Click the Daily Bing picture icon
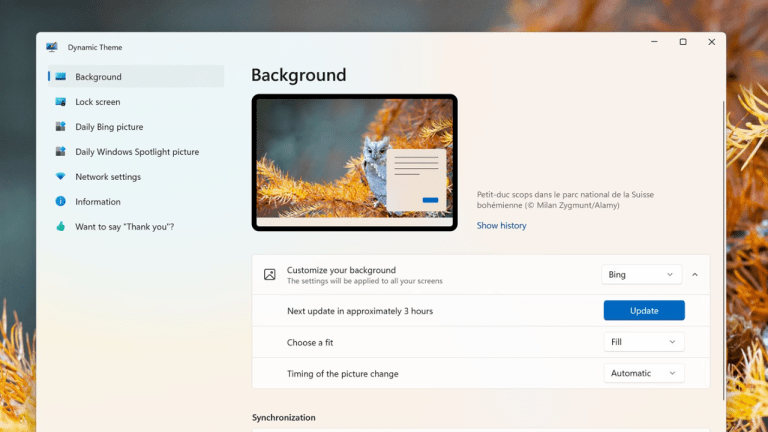 pyautogui.click(x=61, y=126)
